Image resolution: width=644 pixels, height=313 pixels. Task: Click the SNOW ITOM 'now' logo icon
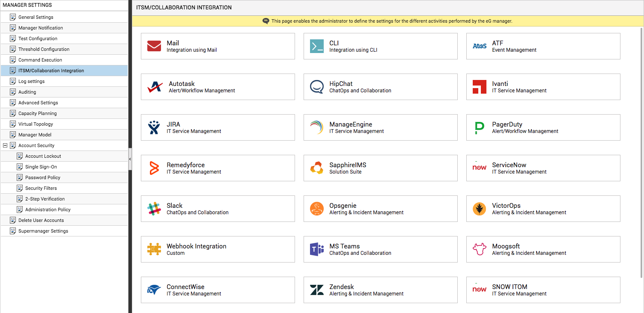(x=480, y=289)
